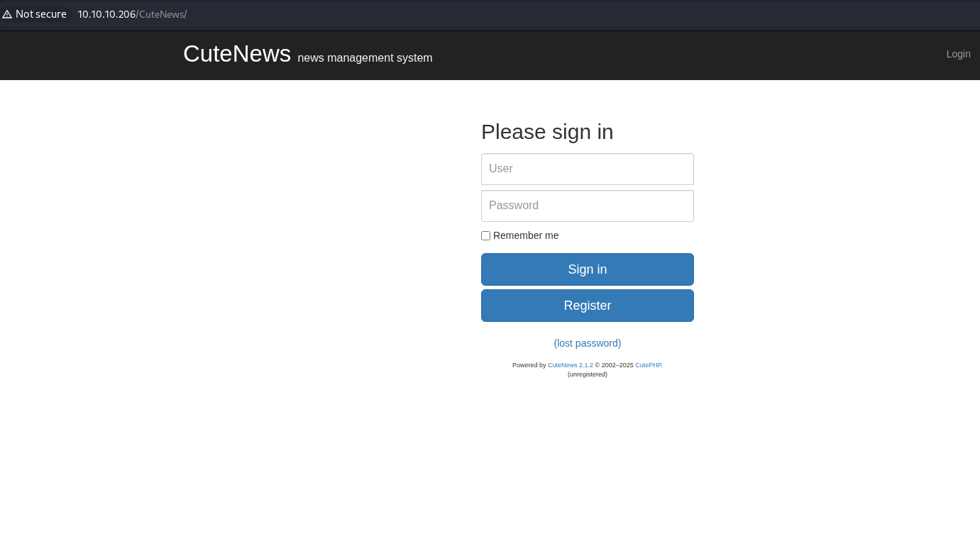This screenshot has width=980, height=536.
Task: Enable the Remember me checkbox
Action: click(486, 236)
